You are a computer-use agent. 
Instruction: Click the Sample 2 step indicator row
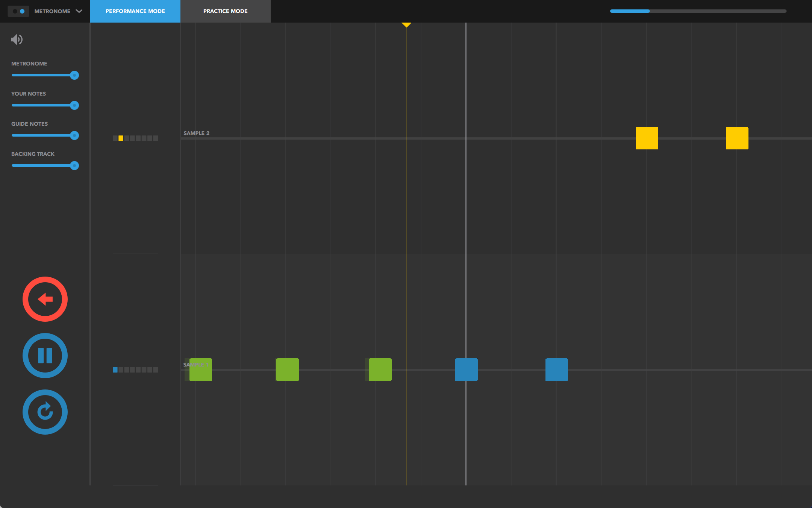135,138
